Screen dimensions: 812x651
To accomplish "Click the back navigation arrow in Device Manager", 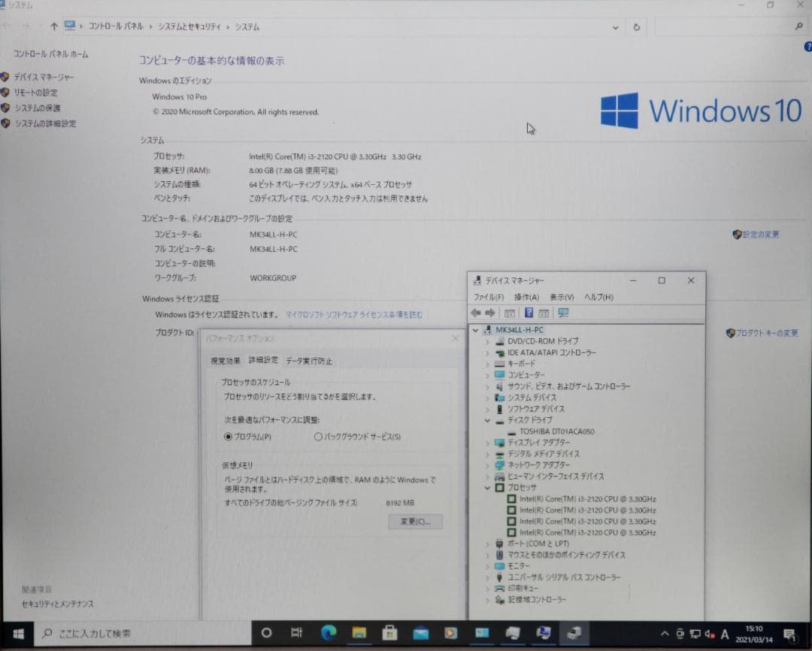I will click(x=474, y=313).
